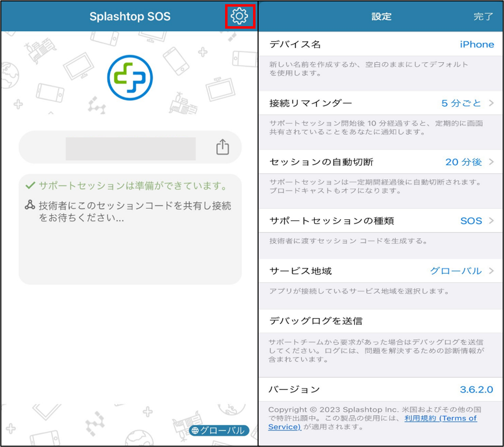Open サポートセッションの種類 row

click(x=381, y=221)
